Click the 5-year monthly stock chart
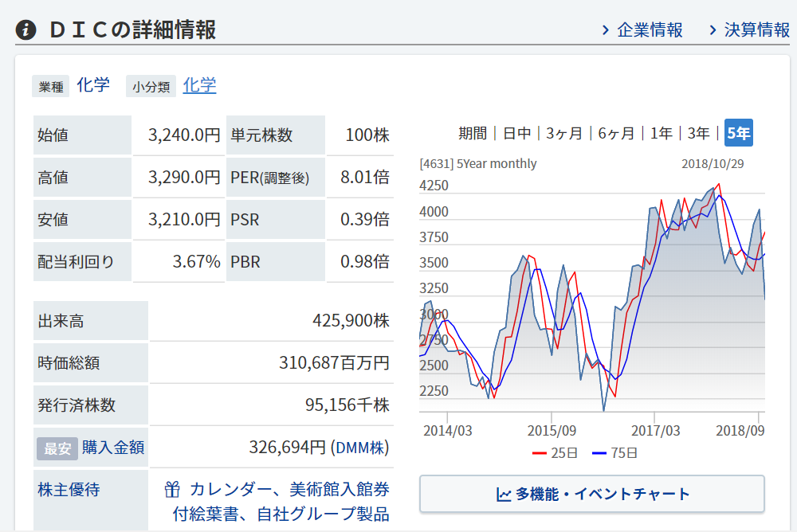Viewport: 797px width, 532px height. tap(591, 303)
